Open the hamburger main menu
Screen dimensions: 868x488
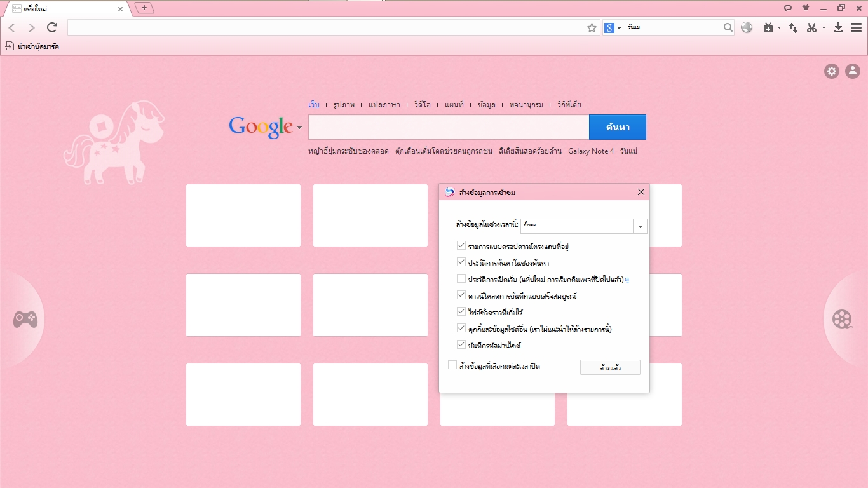pyautogui.click(x=855, y=27)
